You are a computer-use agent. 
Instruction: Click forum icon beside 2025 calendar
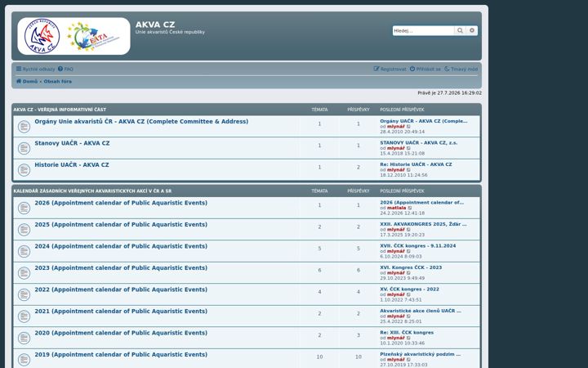pos(24,230)
